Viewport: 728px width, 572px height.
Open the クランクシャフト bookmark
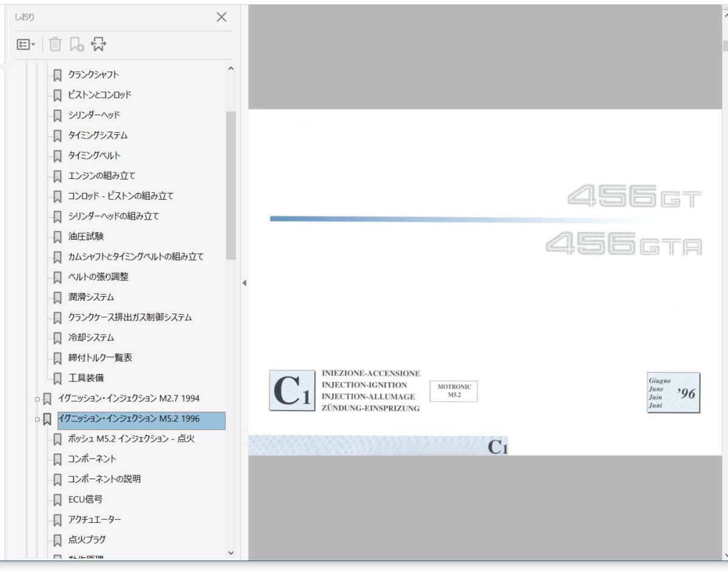93,75
